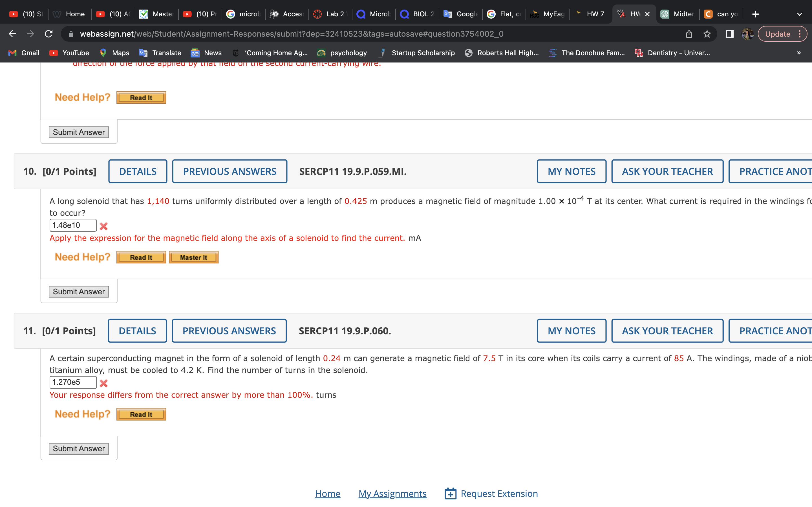
Task: Open a new tab with plus icon
Action: [x=755, y=14]
